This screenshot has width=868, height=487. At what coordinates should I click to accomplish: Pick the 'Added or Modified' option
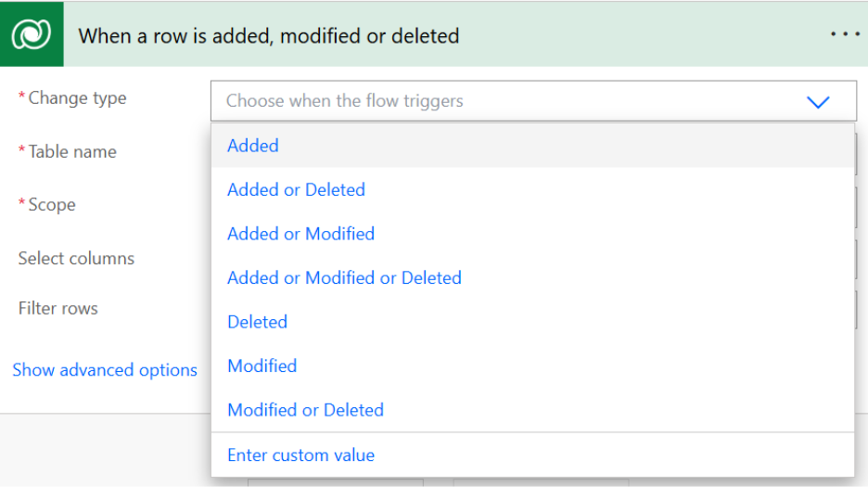point(300,234)
